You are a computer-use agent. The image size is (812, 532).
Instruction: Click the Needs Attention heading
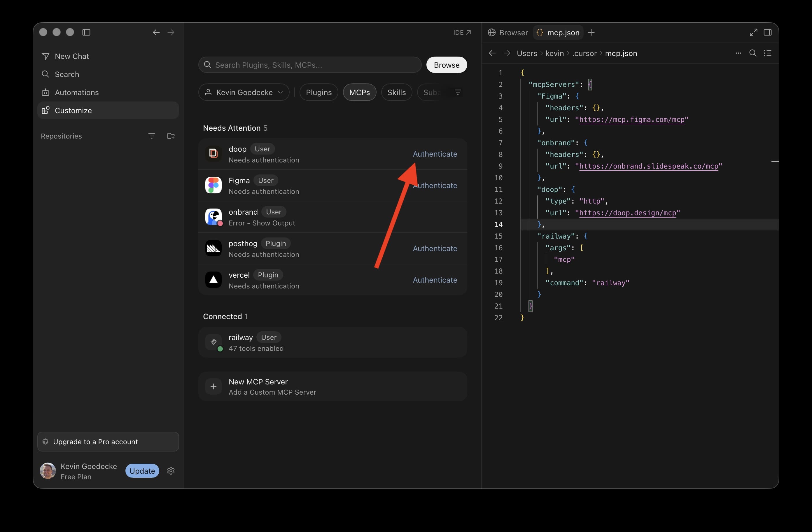tap(232, 128)
